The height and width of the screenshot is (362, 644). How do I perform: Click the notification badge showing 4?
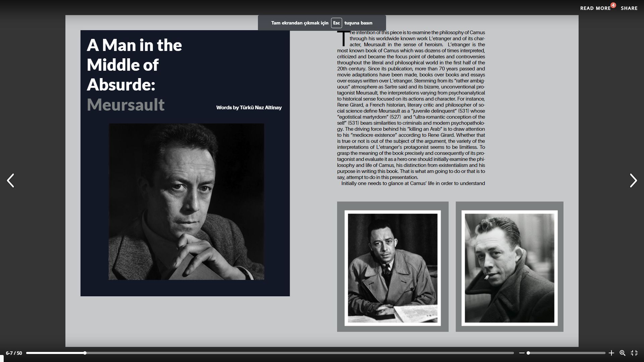(x=613, y=5)
